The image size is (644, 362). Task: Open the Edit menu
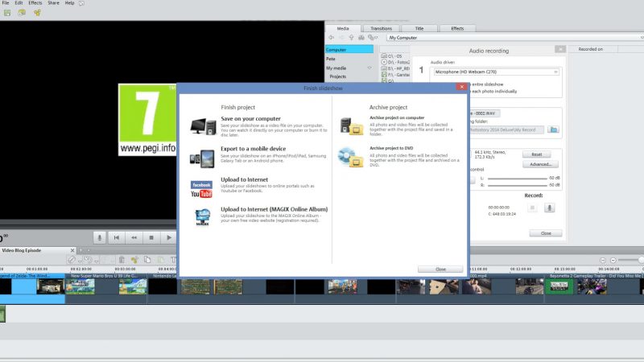tap(19, 3)
